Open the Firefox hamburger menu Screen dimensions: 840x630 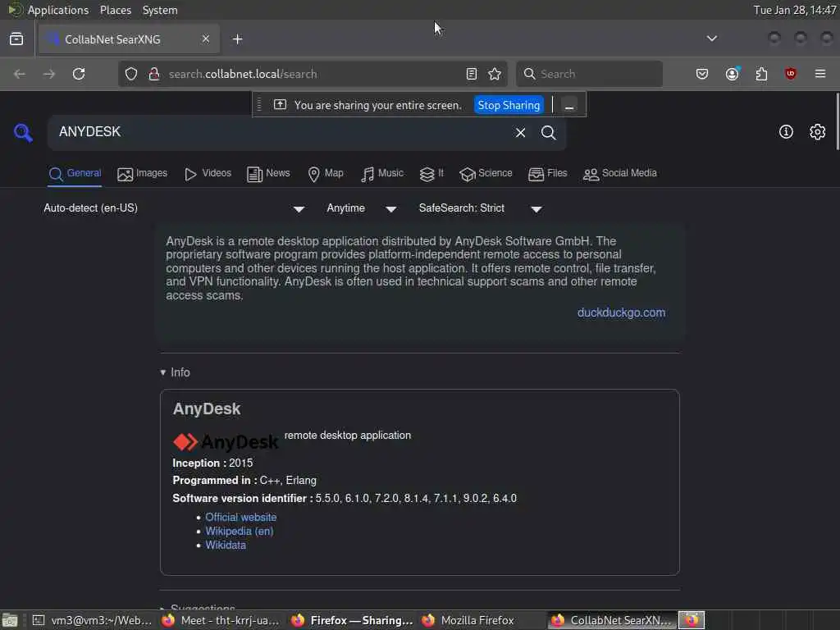820,74
